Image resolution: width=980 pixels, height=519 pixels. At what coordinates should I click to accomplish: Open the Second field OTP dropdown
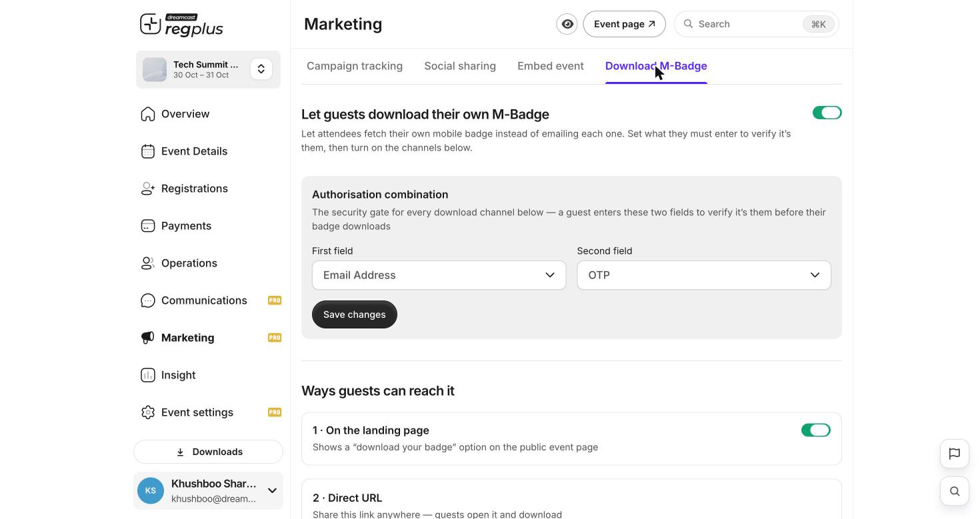[704, 275]
